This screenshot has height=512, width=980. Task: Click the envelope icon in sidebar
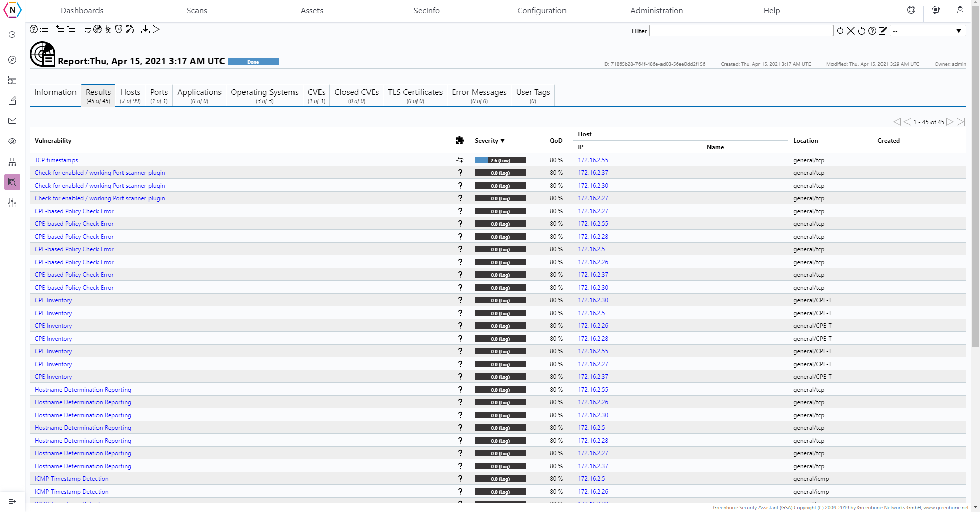(12, 121)
